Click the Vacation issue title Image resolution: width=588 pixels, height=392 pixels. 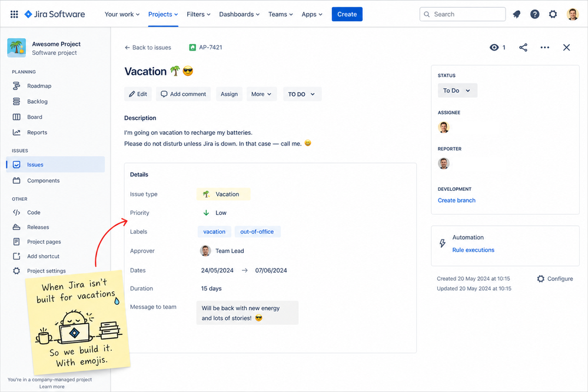(x=159, y=71)
